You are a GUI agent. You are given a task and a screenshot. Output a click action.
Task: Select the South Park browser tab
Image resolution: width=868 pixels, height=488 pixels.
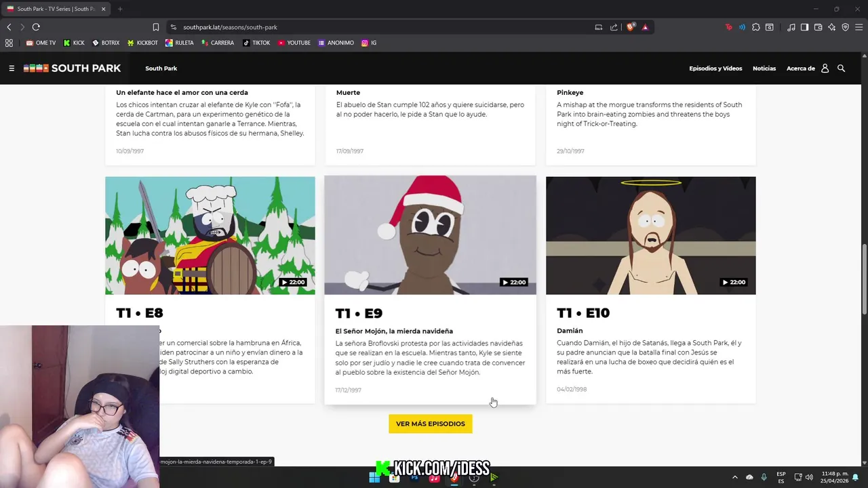pyautogui.click(x=56, y=9)
